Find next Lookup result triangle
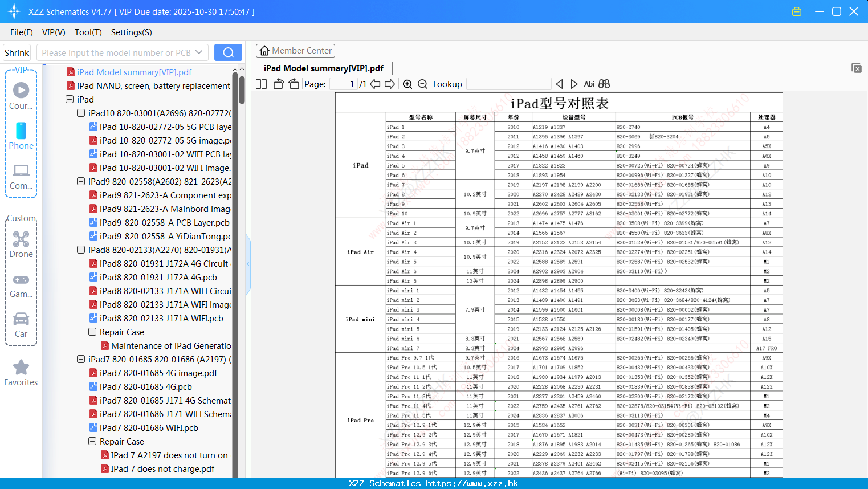 574,84
